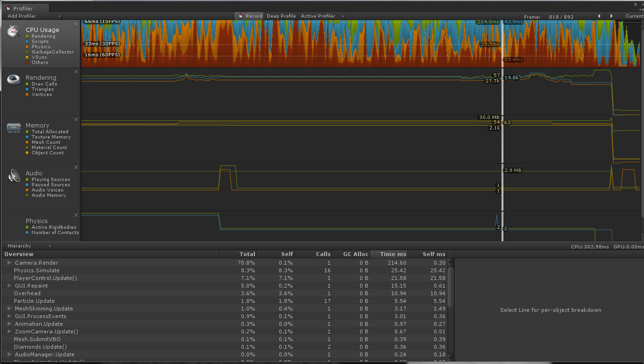The width and height of the screenshot is (644, 364).
Task: Toggle Draw Calls series in Rendering legend
Action: click(28, 84)
